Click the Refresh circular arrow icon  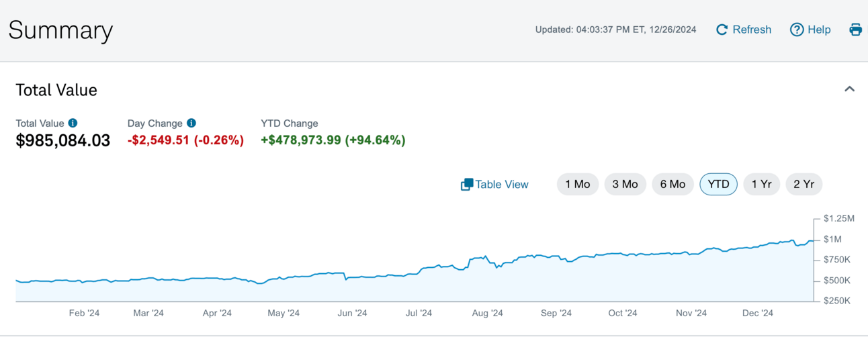pyautogui.click(x=722, y=30)
